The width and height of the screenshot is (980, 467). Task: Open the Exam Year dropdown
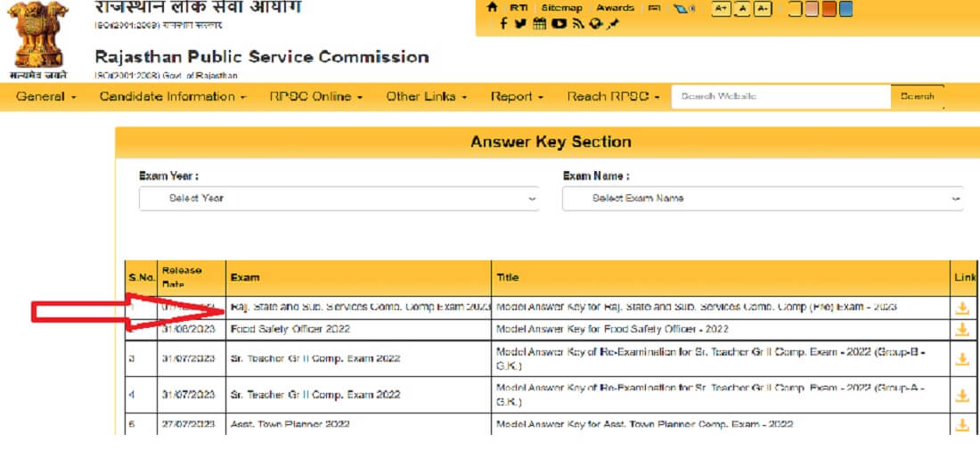pos(339,199)
